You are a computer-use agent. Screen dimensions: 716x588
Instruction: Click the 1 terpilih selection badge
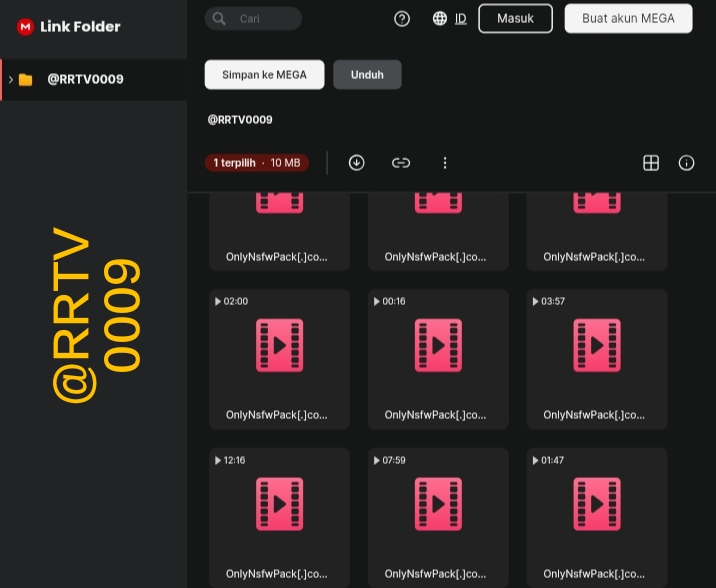[x=257, y=163]
